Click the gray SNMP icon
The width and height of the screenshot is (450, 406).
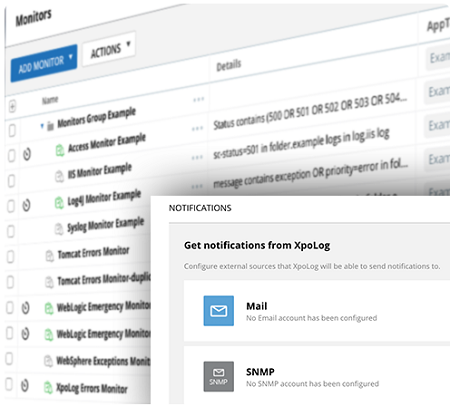coord(219,376)
